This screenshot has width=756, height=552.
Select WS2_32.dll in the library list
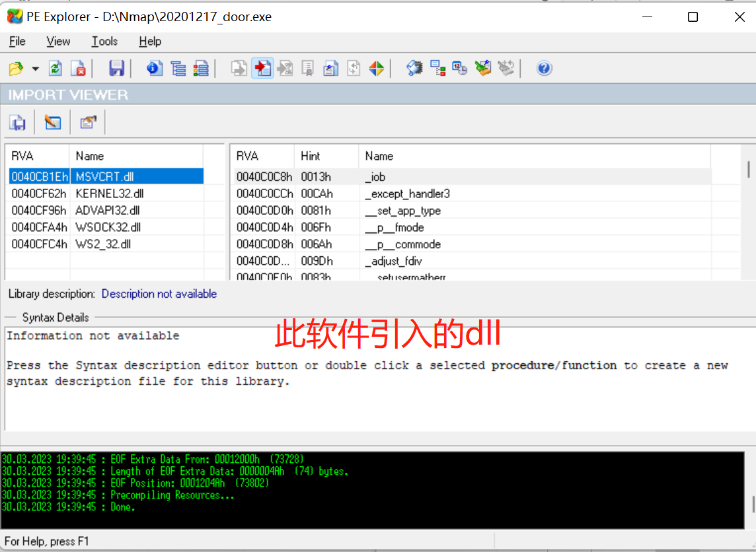pyautogui.click(x=106, y=244)
